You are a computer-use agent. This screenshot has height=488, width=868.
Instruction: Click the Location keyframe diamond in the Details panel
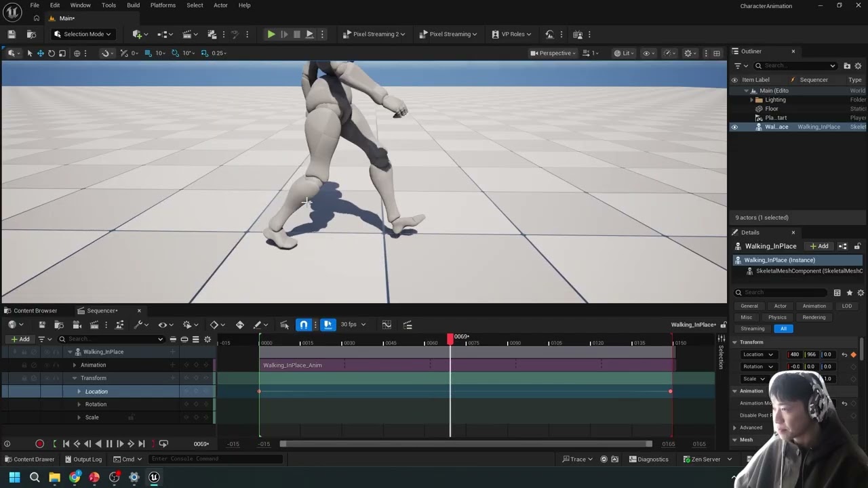[853, 354]
